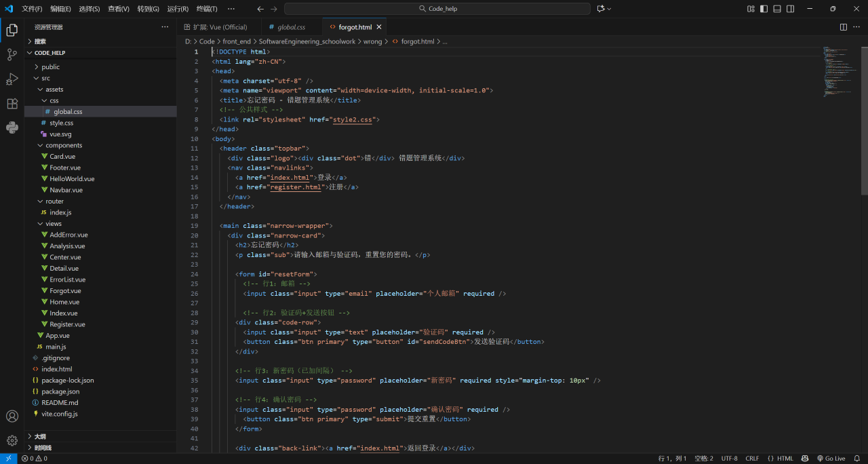Open Explorer panel more actions ellipsis
868x464 pixels.
(165, 27)
